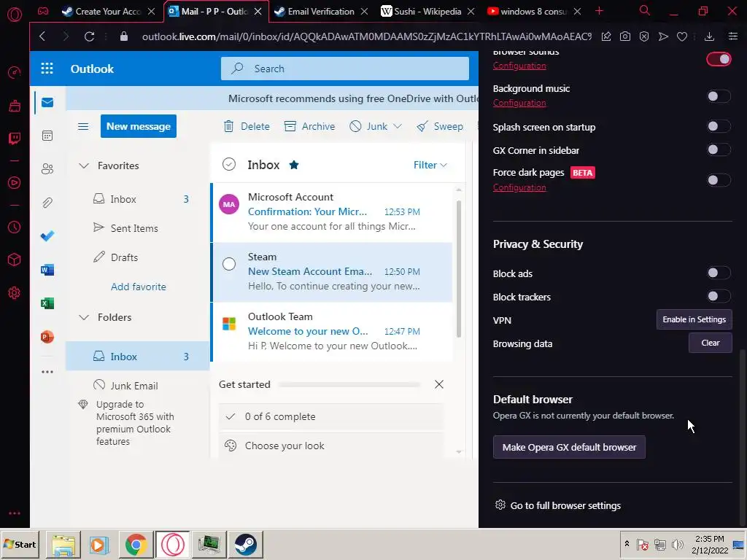This screenshot has width=747, height=560.
Task: Enable Force dark pages toggle
Action: [x=719, y=180]
